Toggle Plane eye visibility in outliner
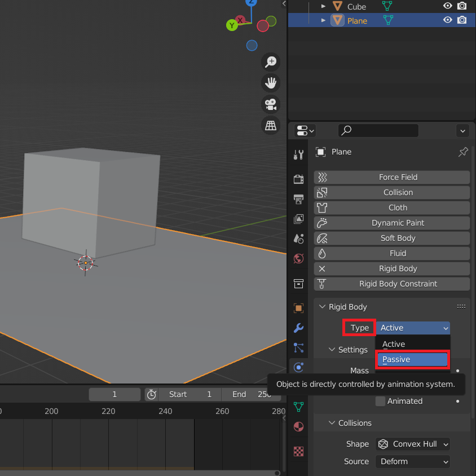Viewport: 476px width, 476px height. (x=448, y=20)
